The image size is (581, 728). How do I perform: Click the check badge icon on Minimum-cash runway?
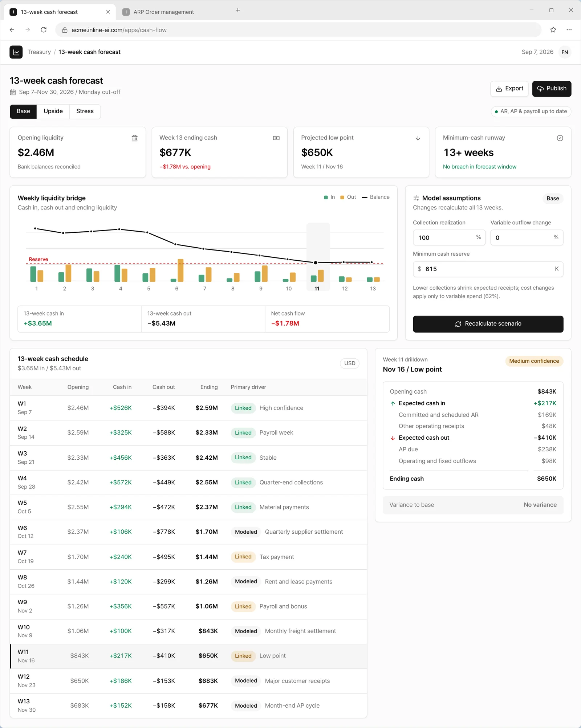pos(560,138)
